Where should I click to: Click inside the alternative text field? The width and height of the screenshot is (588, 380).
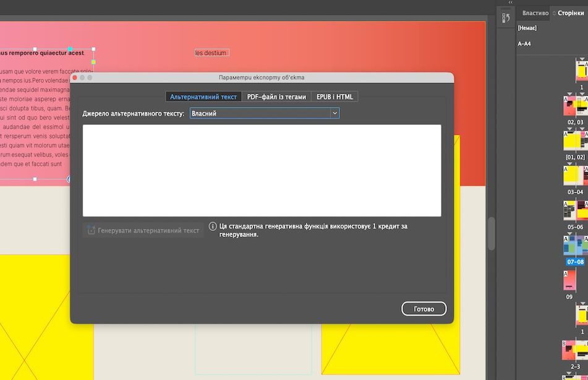[262, 170]
